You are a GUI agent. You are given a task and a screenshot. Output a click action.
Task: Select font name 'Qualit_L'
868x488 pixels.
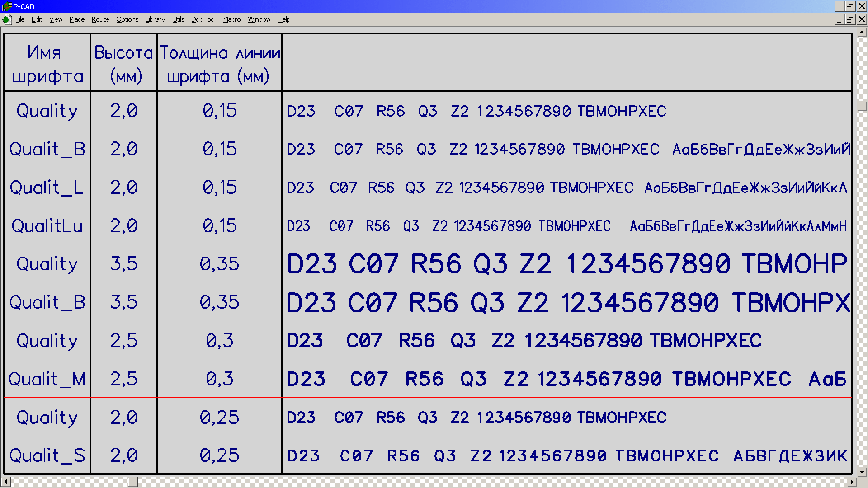(x=47, y=188)
